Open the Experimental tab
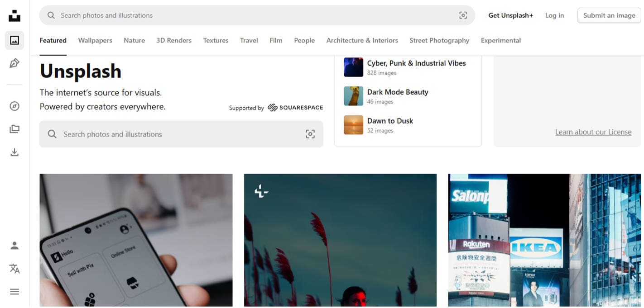Image resolution: width=644 pixels, height=308 pixels. (x=501, y=40)
